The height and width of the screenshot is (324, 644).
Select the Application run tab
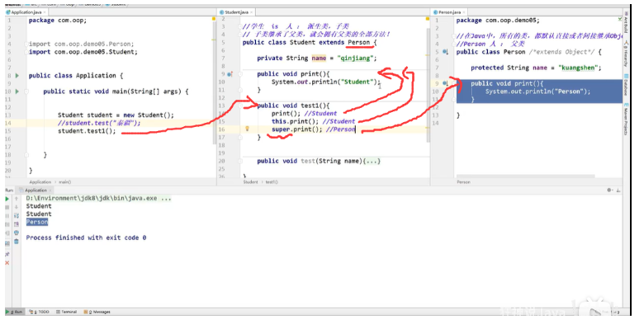(36, 190)
